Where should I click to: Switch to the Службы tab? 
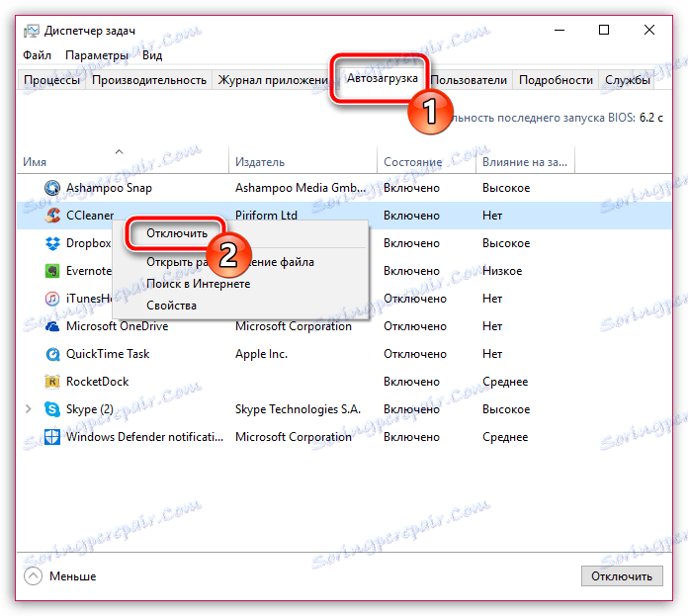pyautogui.click(x=627, y=80)
